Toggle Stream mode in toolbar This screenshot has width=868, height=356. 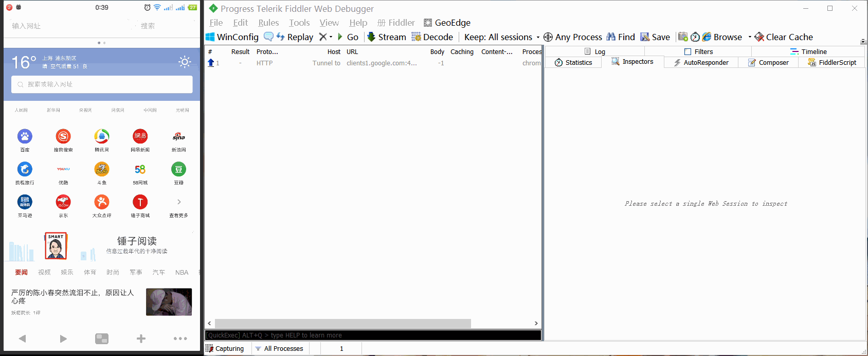(387, 37)
